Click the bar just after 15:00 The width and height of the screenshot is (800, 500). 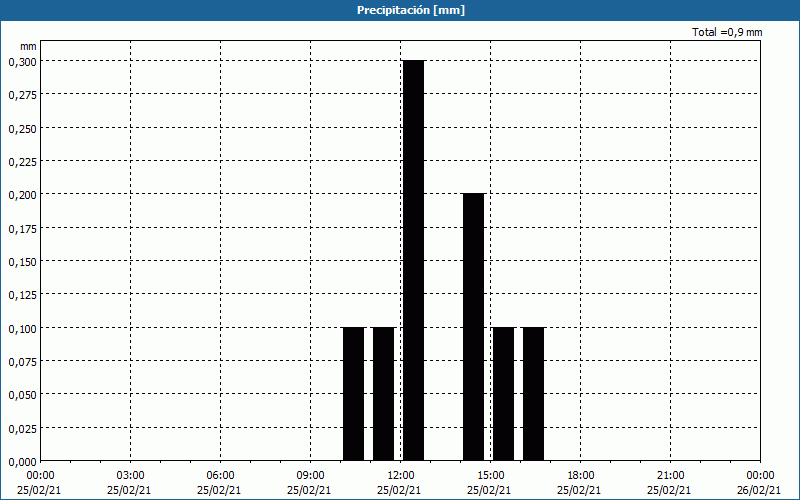504,394
